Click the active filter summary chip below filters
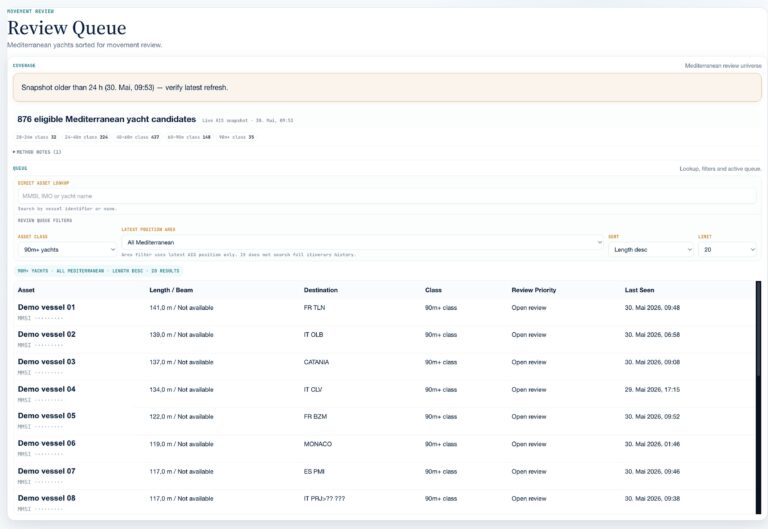Viewport: 768px width, 529px height. pos(98,270)
